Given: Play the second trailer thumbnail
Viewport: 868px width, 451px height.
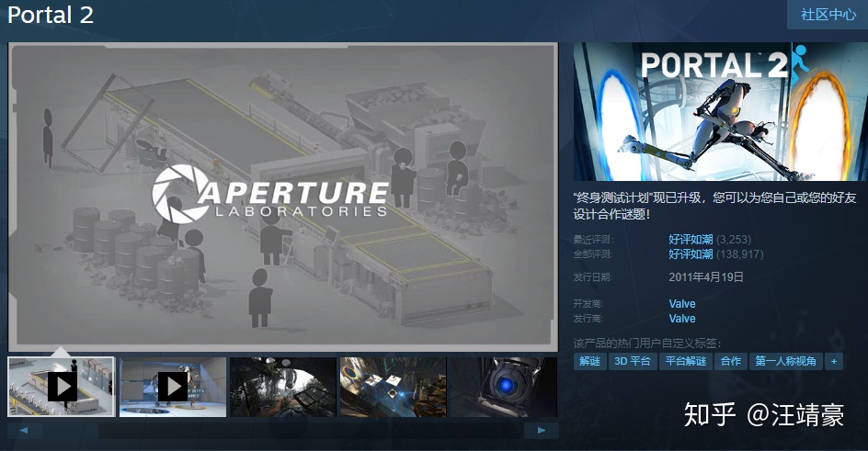Looking at the screenshot, I should [x=173, y=387].
